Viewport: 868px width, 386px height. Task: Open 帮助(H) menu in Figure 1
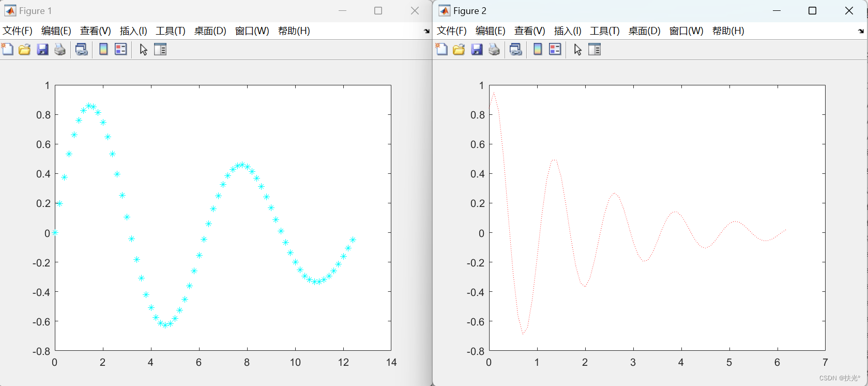294,31
